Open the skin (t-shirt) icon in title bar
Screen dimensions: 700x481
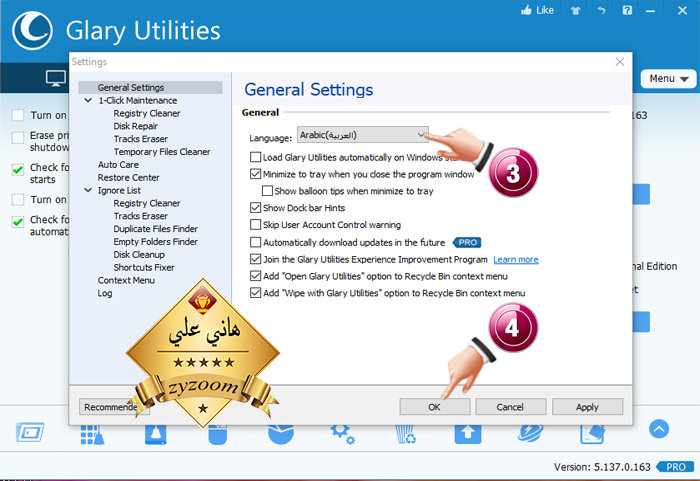[x=575, y=11]
